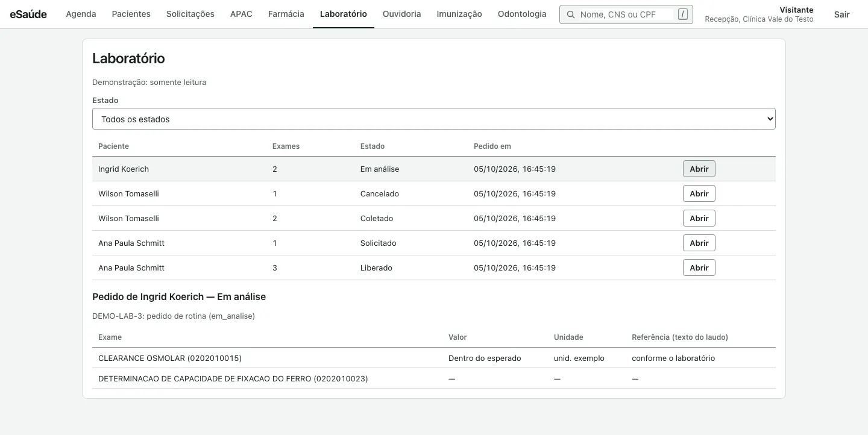The image size is (868, 435).
Task: Open the Pacientes section
Action: click(131, 14)
